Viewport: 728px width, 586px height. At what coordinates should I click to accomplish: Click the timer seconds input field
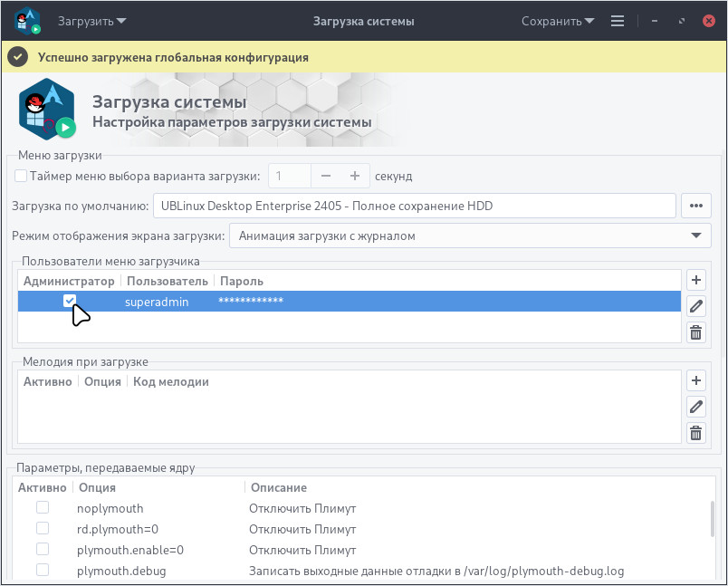pos(290,176)
